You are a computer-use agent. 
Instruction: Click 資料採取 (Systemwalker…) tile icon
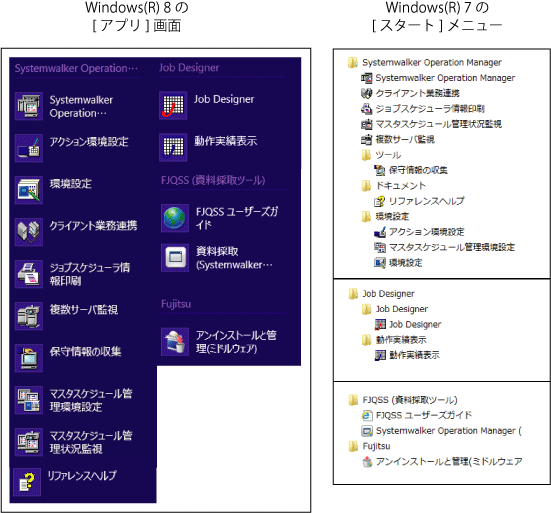pos(175,258)
